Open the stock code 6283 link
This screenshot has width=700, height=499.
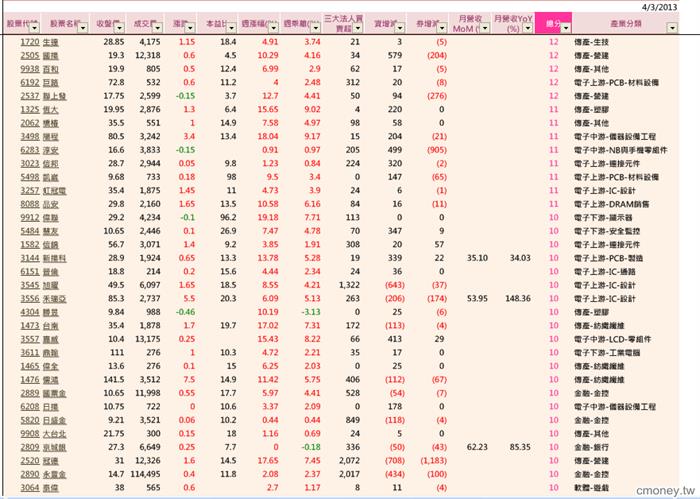[30, 150]
